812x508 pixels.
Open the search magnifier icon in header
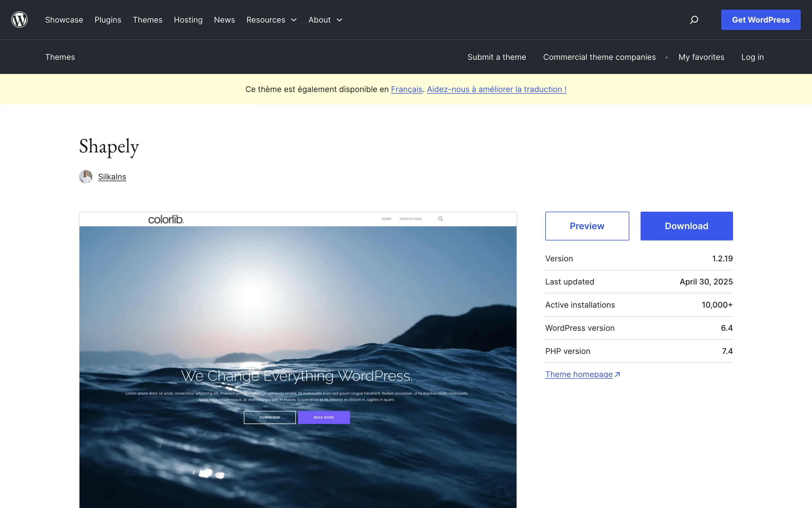(x=694, y=20)
